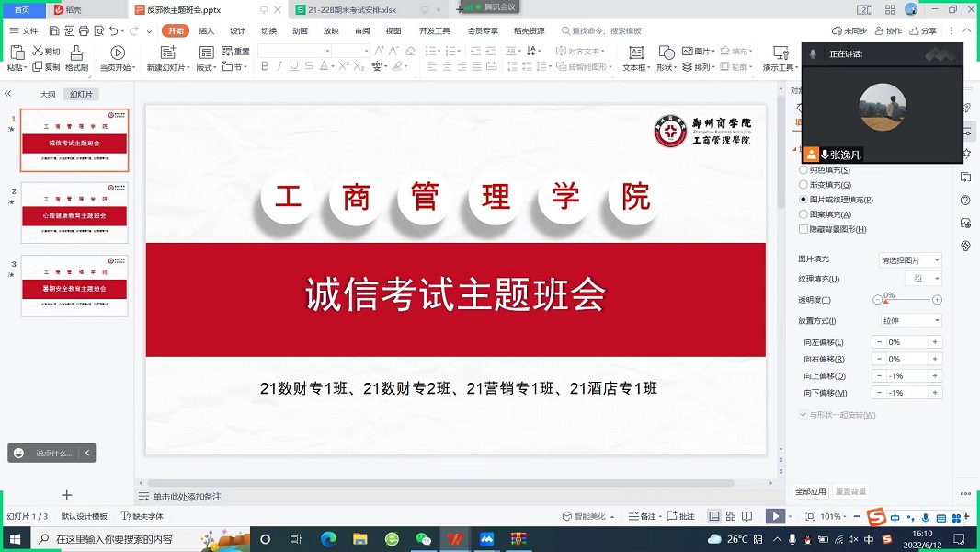Open the texture fill (纹理填充) dropdown
Screen dimensions: 980x552
(x=923, y=279)
